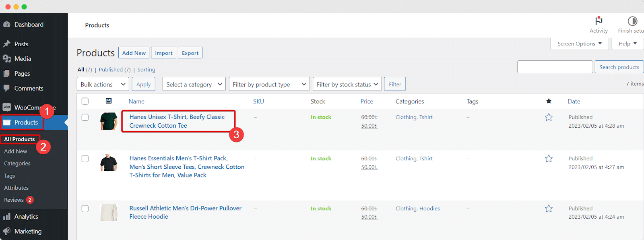This screenshot has width=644, height=240.
Task: Open Clothing category link in Hanes Essentials row
Action: 406,159
